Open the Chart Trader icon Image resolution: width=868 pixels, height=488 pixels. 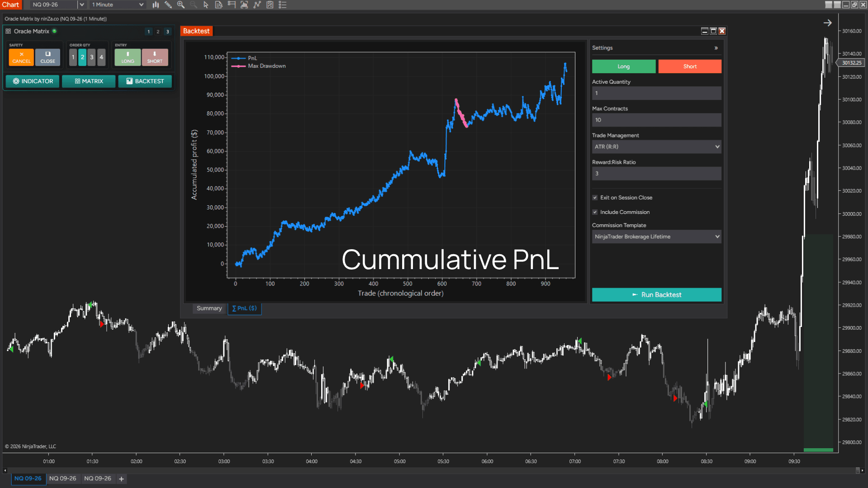click(232, 5)
